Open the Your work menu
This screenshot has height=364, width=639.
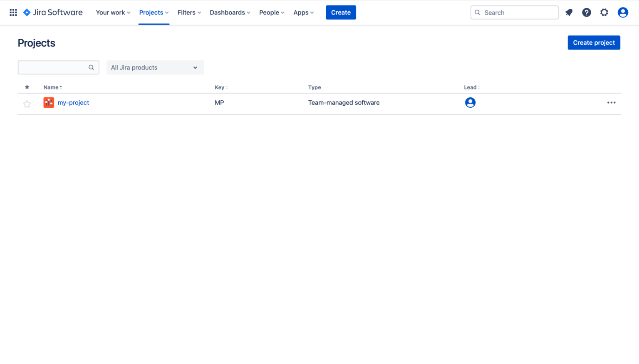(113, 12)
